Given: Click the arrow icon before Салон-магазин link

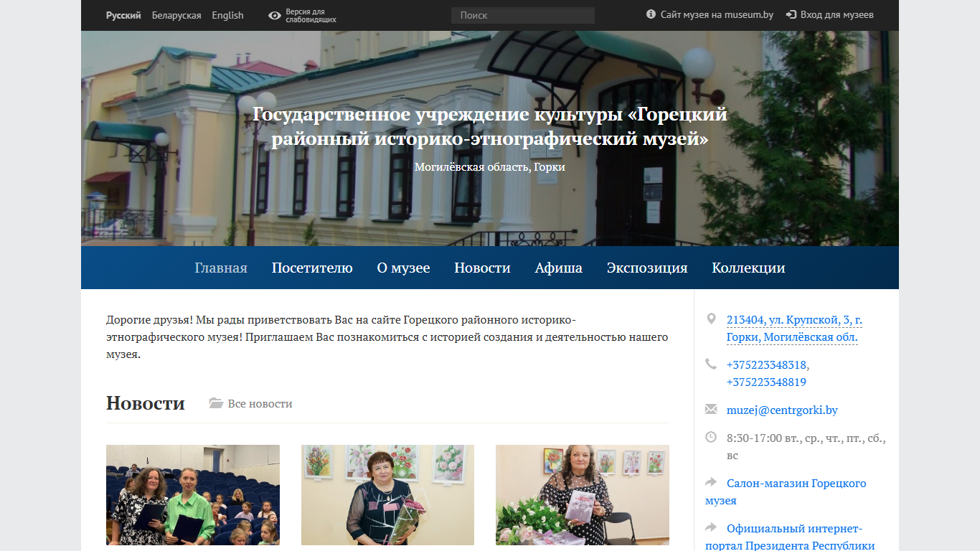Looking at the screenshot, I should [x=711, y=482].
